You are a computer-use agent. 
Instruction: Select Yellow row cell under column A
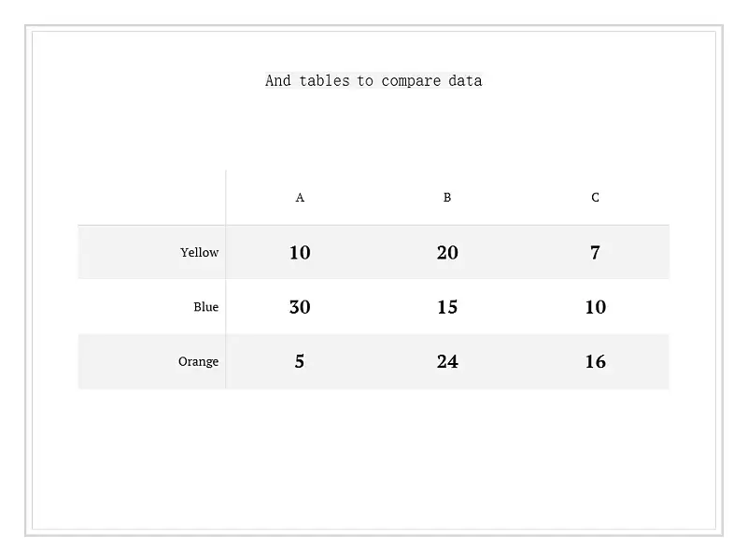(x=300, y=252)
